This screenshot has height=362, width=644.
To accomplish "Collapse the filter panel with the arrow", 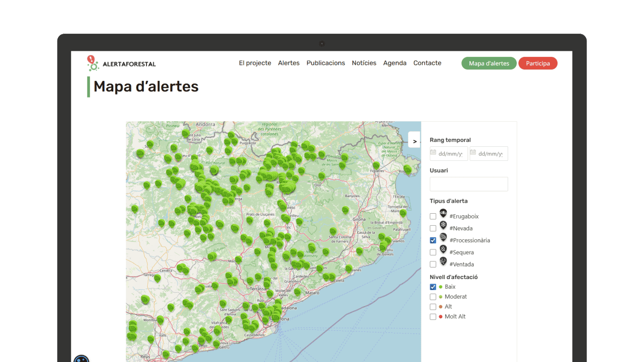I will pos(415,141).
